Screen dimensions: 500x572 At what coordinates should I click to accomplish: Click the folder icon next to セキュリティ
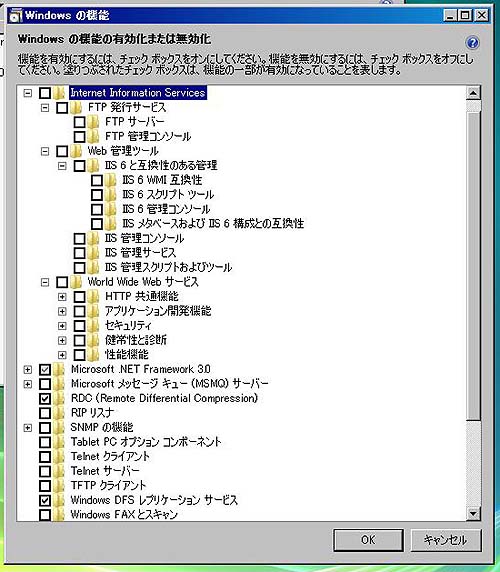click(x=93, y=325)
